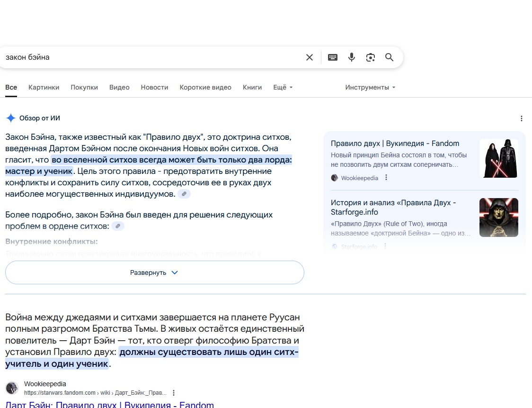Screen dimensions: 532x408
Task: Open AI overview three-dot options menu
Action: 522,118
